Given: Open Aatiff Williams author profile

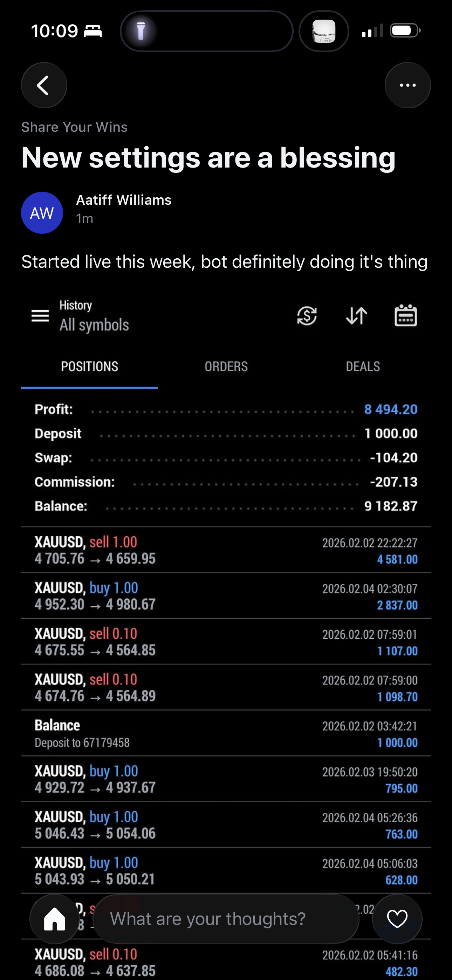Looking at the screenshot, I should point(124,200).
